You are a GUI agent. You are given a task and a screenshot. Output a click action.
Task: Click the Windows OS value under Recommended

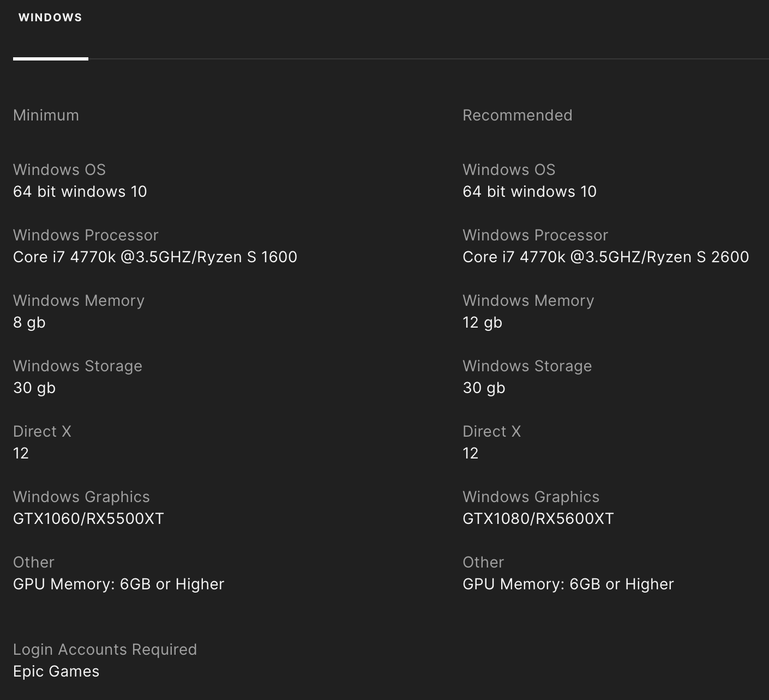[530, 191]
